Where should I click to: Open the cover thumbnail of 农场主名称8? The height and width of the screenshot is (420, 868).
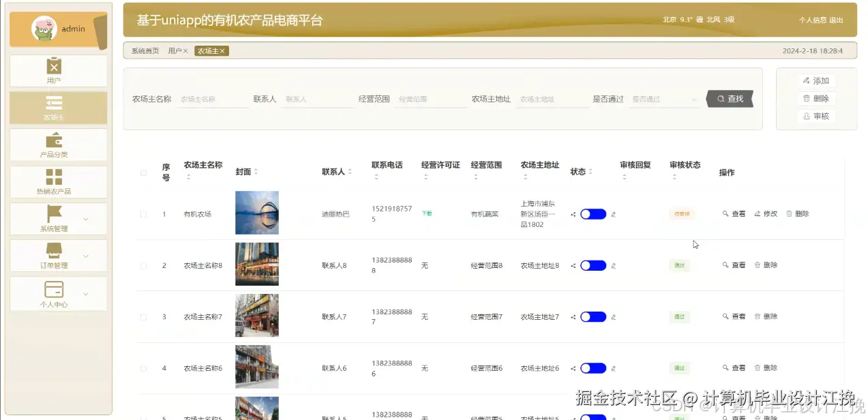tap(257, 264)
